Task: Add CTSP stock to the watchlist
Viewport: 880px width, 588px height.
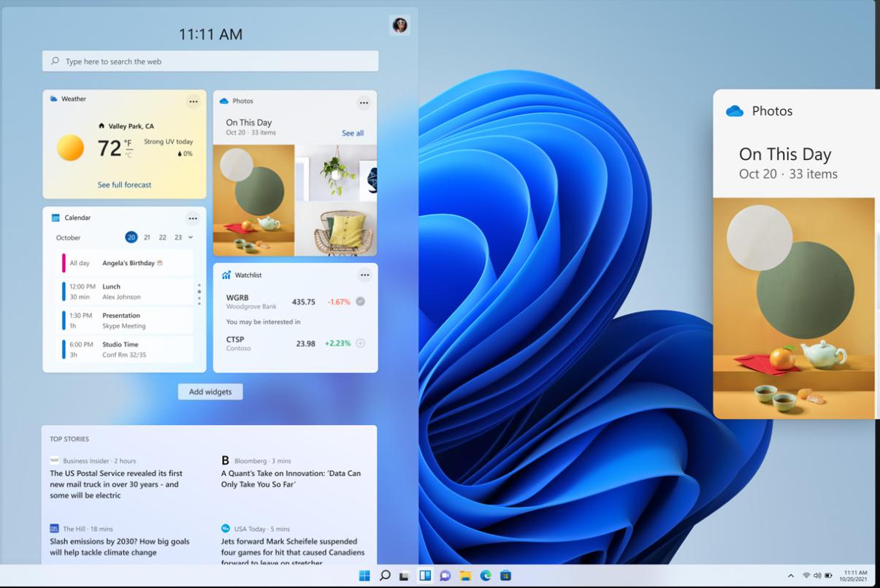Action: point(360,342)
